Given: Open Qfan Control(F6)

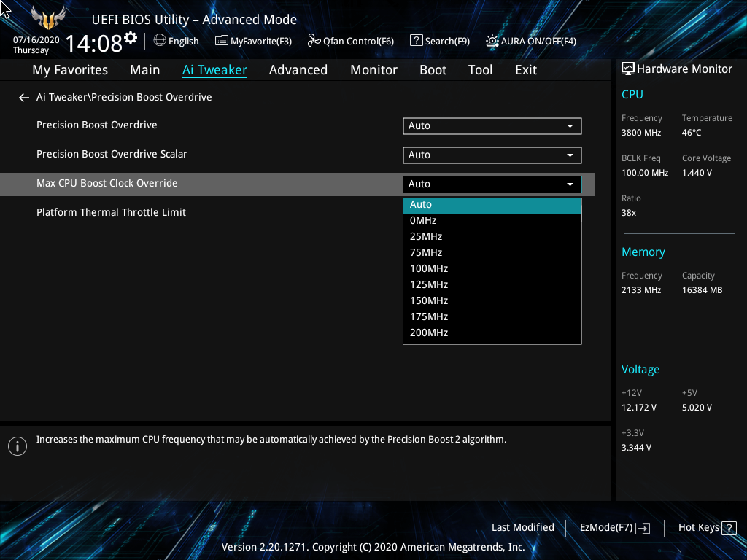Looking at the screenshot, I should point(358,42).
